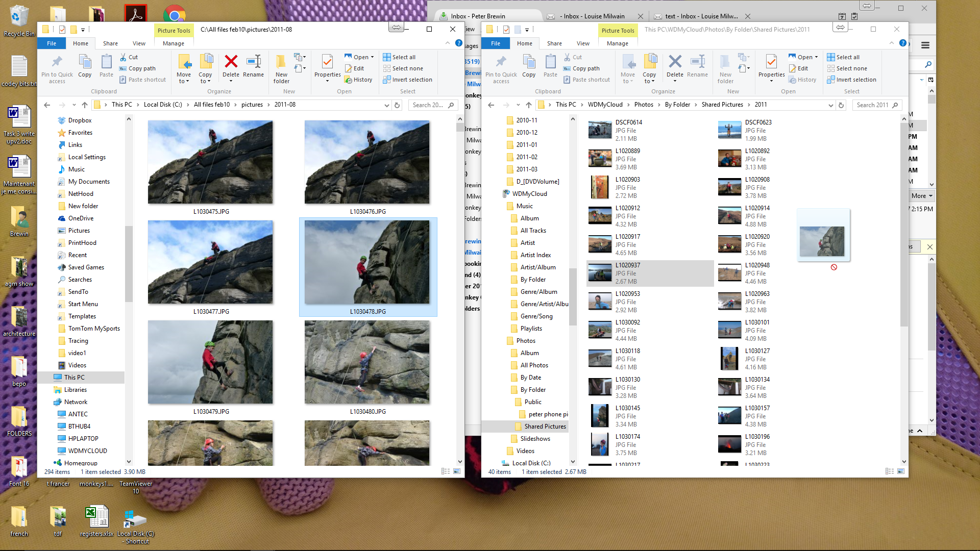
Task: Open the Share tab in left window
Action: coord(110,43)
